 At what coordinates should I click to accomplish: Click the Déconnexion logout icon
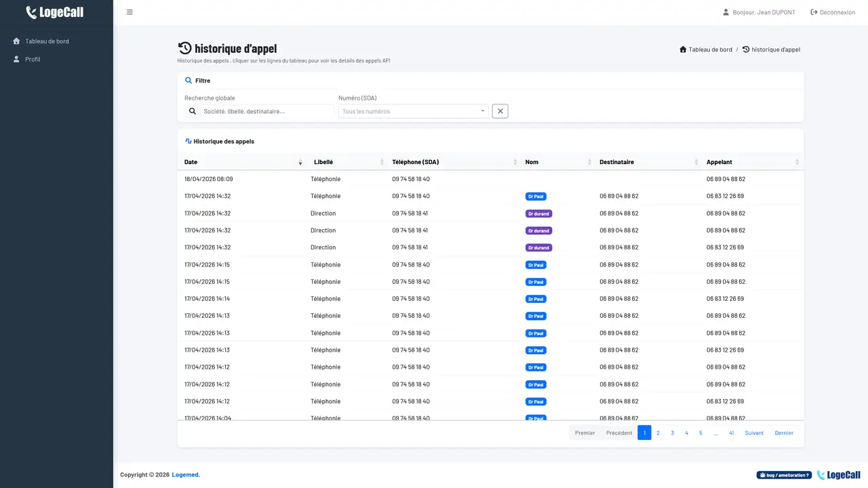[814, 12]
